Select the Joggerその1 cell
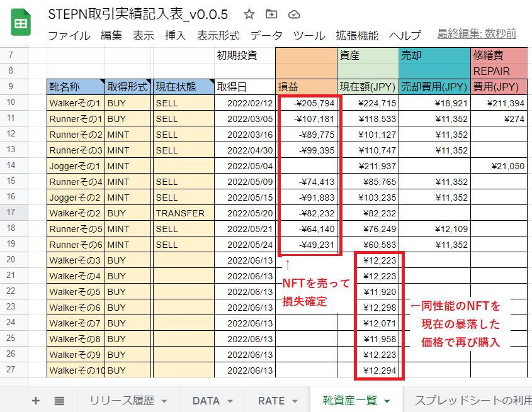The image size is (532, 412). [76, 166]
